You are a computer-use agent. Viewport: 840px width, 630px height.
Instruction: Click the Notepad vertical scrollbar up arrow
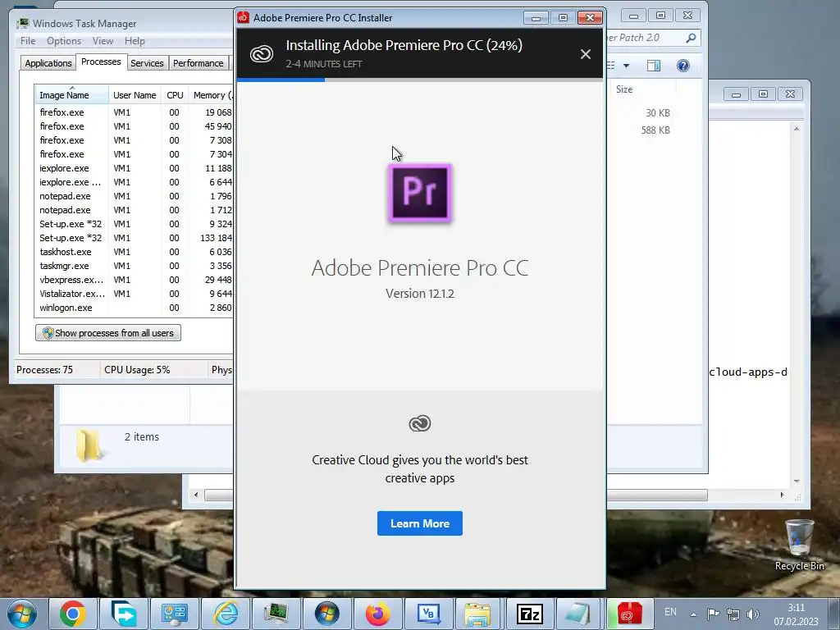tap(797, 129)
